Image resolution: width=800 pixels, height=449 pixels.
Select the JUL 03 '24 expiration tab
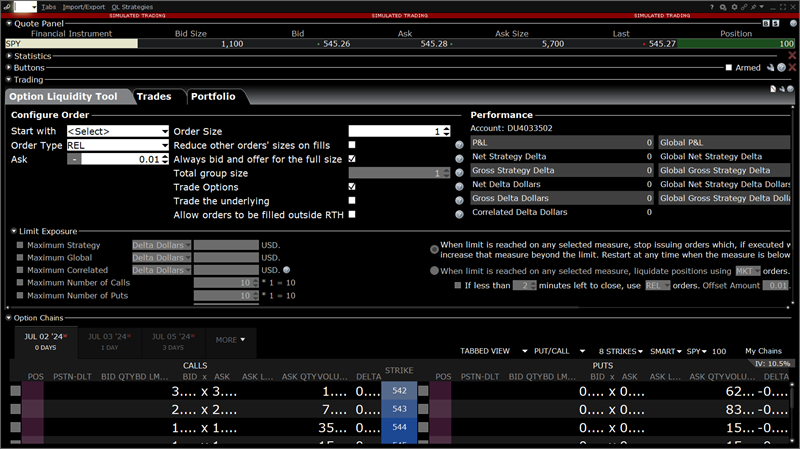coord(109,341)
